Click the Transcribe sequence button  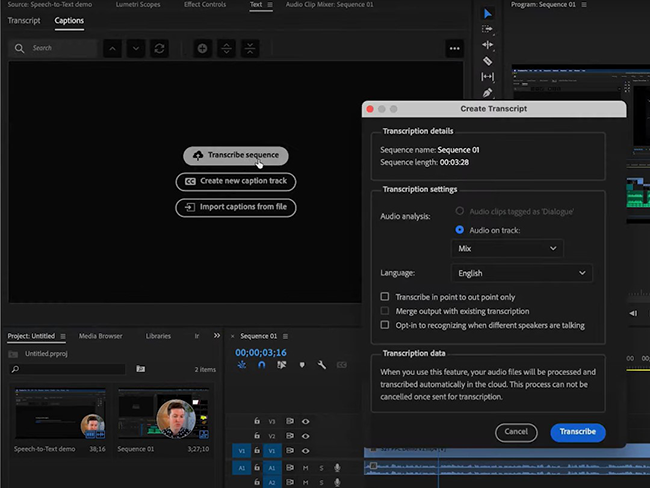(x=236, y=155)
